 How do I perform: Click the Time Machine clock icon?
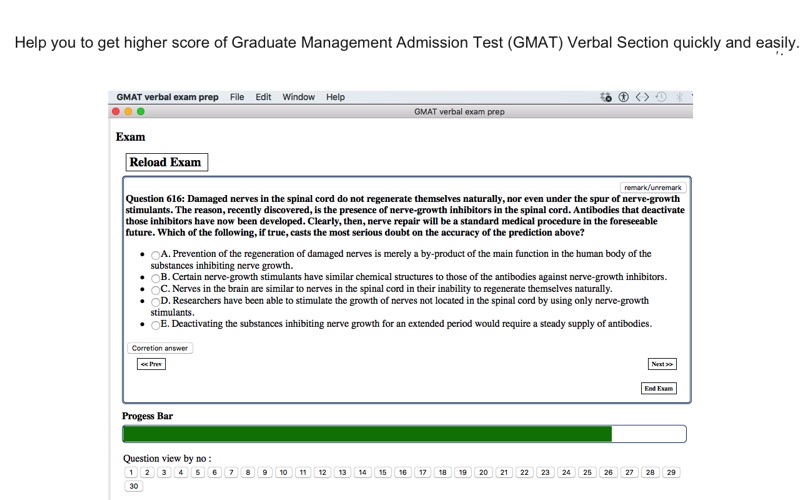[661, 97]
